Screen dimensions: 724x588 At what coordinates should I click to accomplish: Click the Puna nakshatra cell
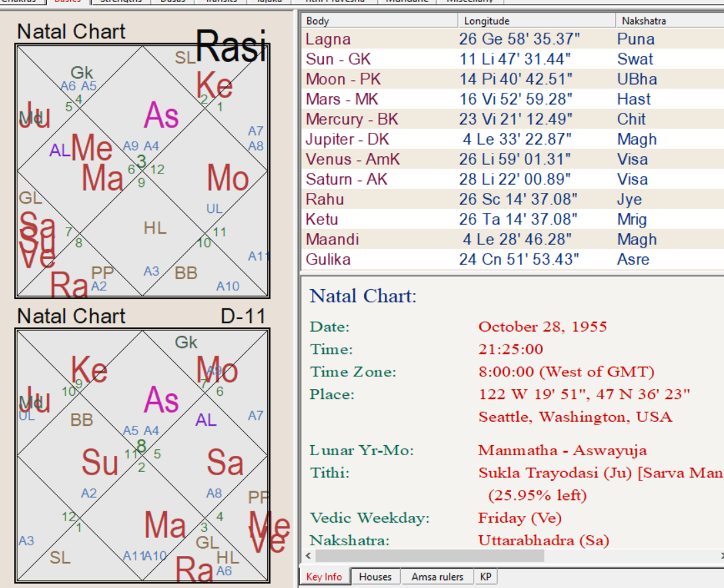click(636, 39)
